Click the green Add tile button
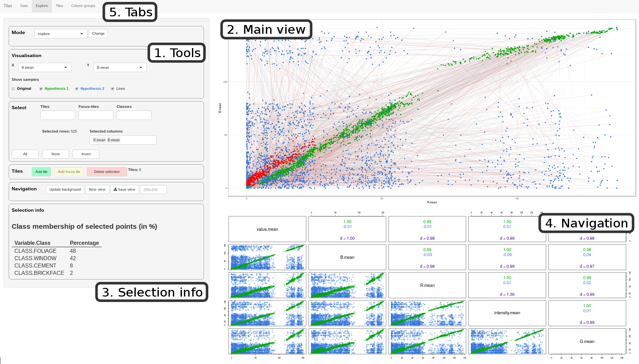Screen dimensions: 639x364 41,172
